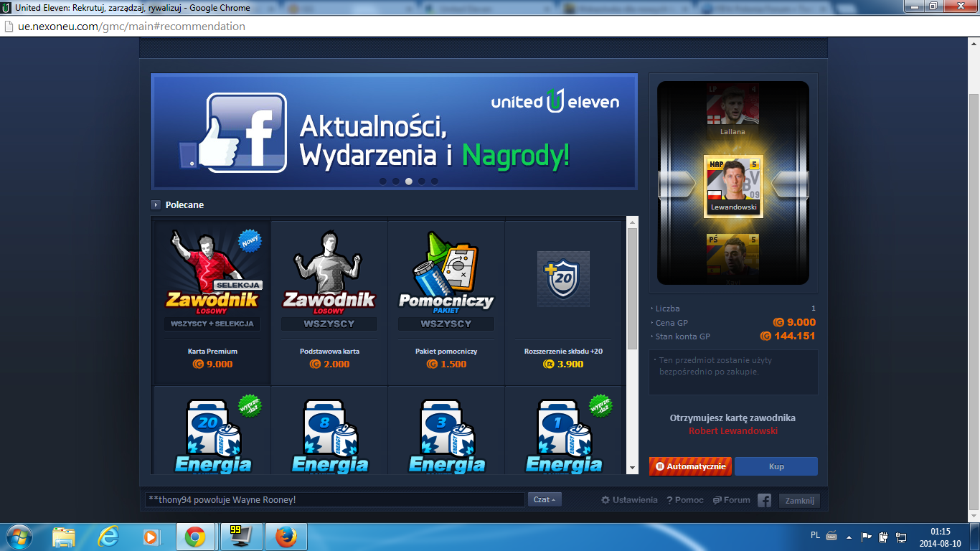This screenshot has height=551, width=980.
Task: Open the Czat dropdown
Action: tap(545, 499)
